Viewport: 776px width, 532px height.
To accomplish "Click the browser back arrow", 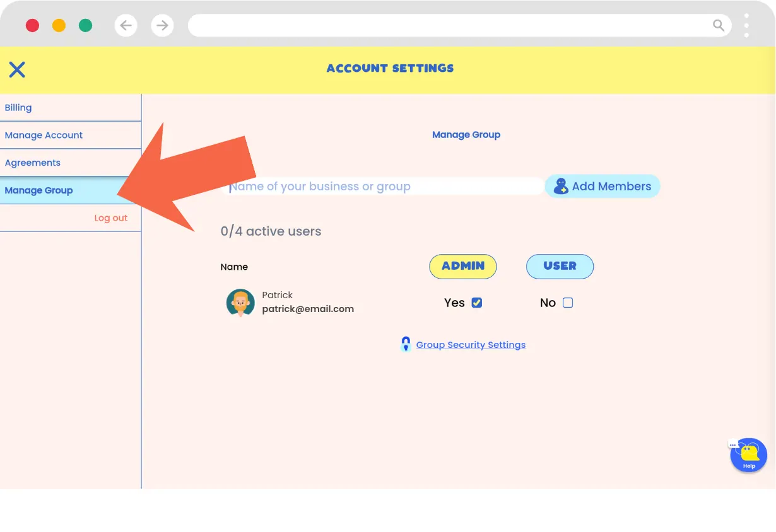I will coord(126,25).
